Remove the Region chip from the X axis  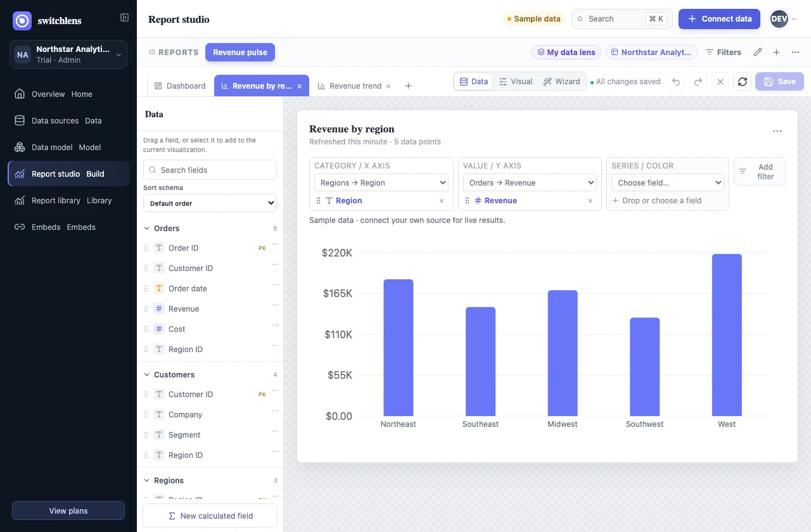442,201
